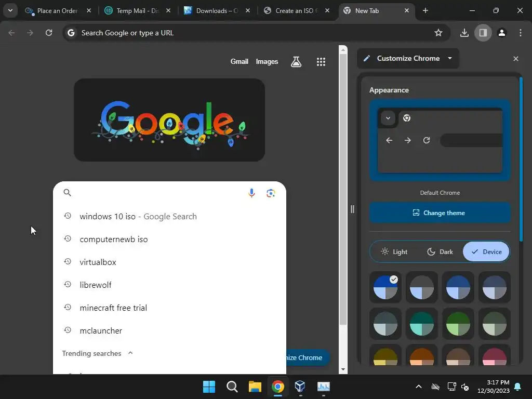Open the tab search dropdown arrow

click(x=10, y=10)
